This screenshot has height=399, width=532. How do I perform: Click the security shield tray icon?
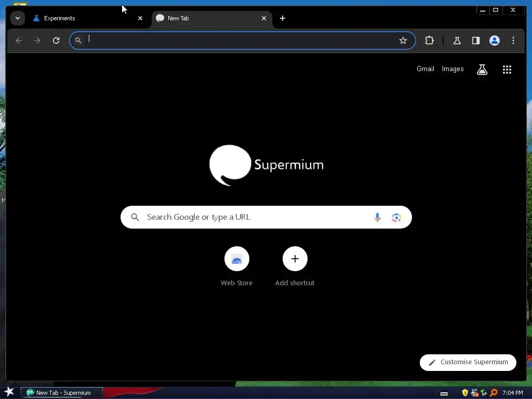pyautogui.click(x=465, y=393)
